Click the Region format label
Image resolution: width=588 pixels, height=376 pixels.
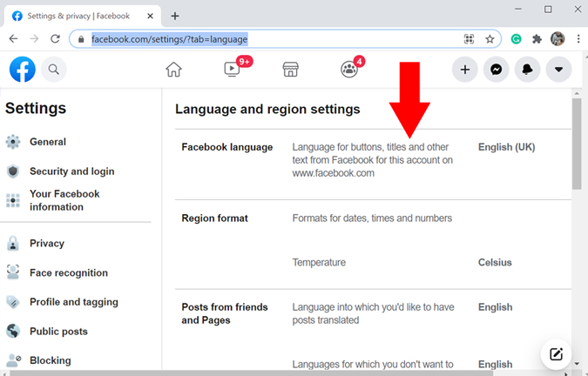[215, 218]
